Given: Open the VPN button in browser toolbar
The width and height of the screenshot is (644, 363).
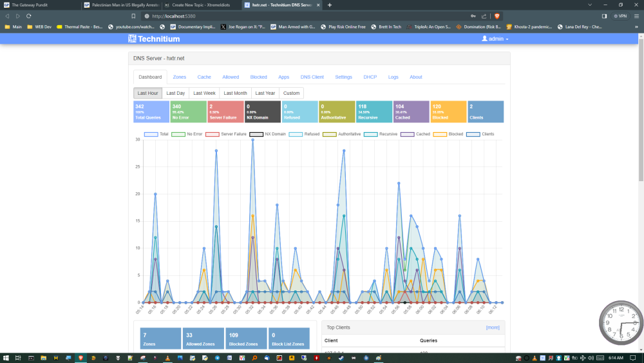Looking at the screenshot, I should point(620,15).
